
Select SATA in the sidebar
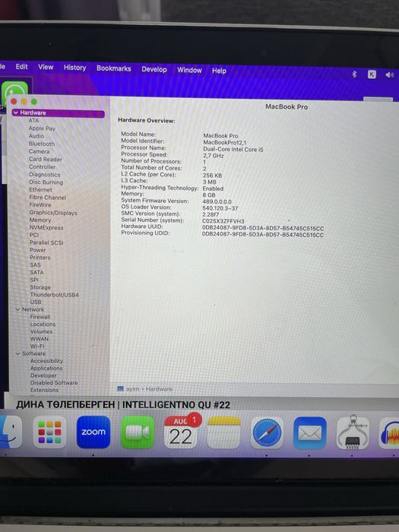coord(36,272)
